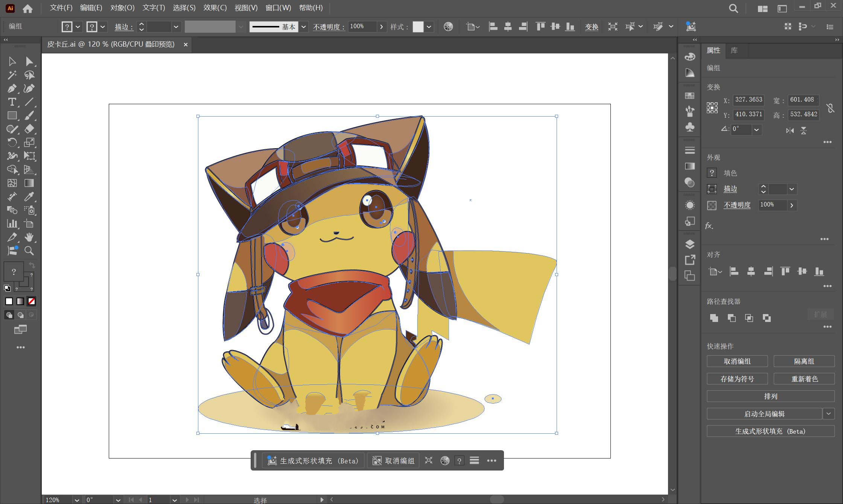Open the 文件(F) menu
The image size is (843, 504).
point(61,8)
